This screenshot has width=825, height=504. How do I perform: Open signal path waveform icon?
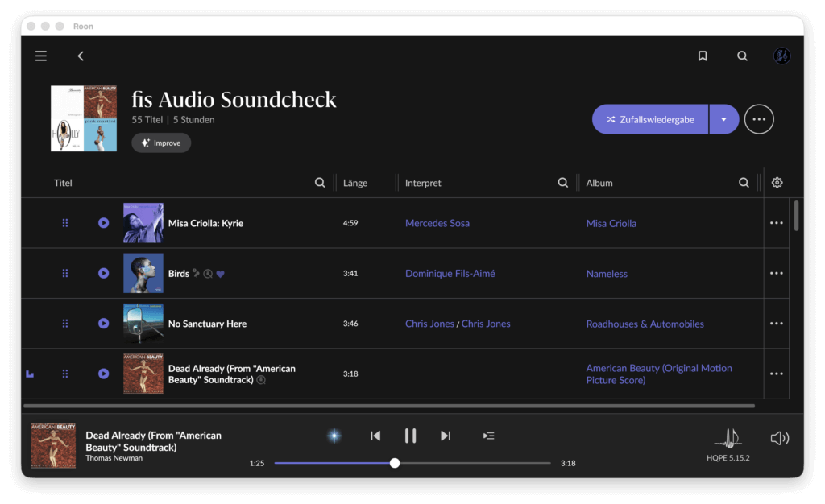click(x=728, y=438)
